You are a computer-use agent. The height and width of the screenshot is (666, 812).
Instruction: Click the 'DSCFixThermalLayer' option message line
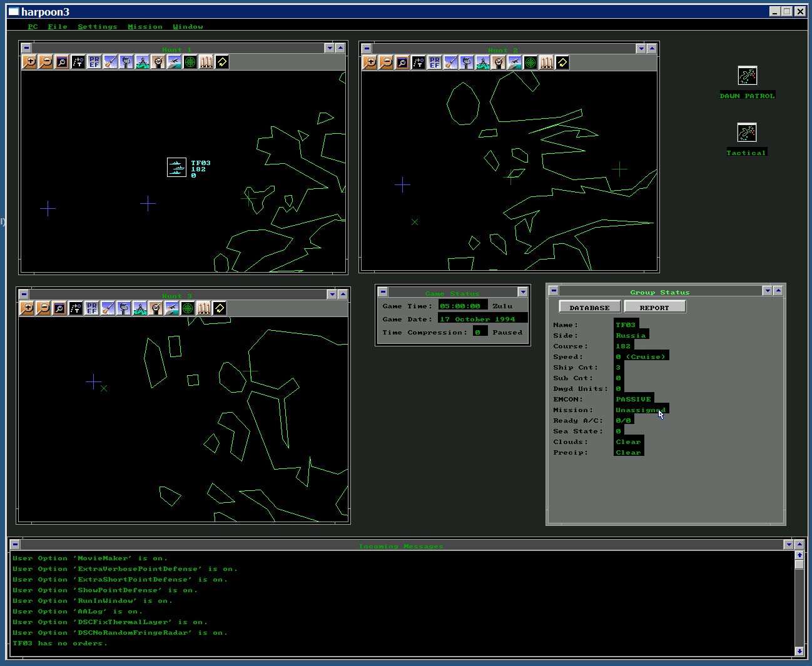pyautogui.click(x=110, y=622)
